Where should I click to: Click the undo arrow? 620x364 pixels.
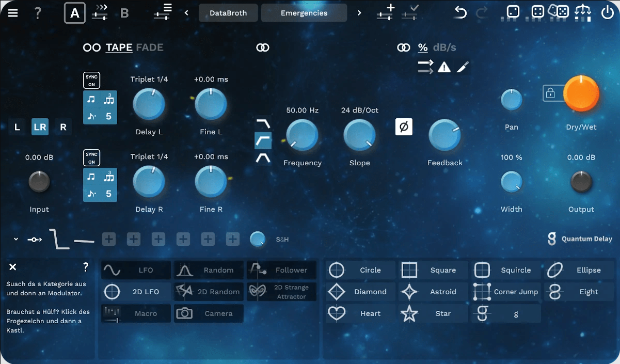460,12
